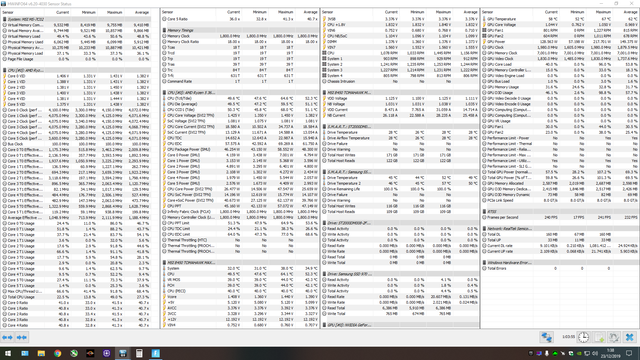
Task: Select the Frames per Second row
Action: pos(560,217)
